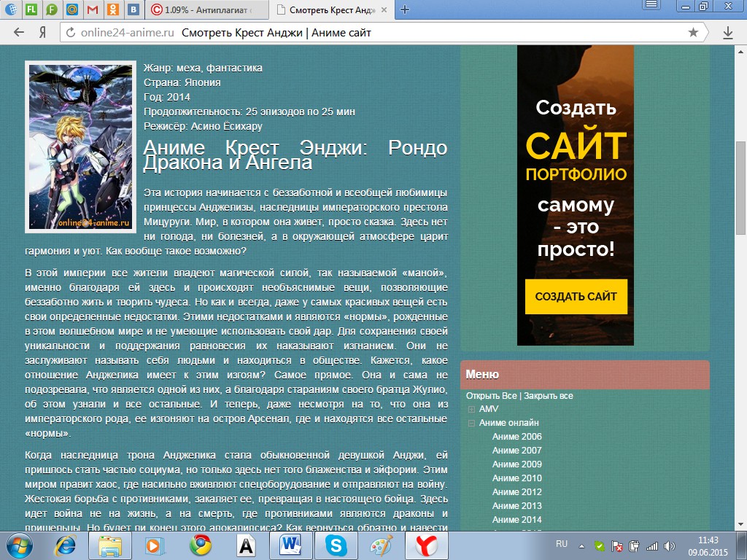
Task: Open a new browser tab
Action: click(x=404, y=9)
